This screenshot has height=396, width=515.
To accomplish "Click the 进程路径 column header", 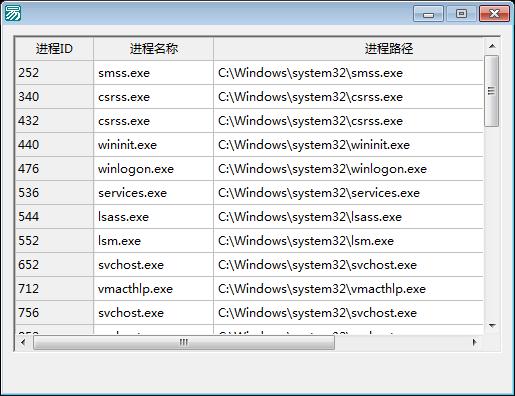I will point(348,49).
